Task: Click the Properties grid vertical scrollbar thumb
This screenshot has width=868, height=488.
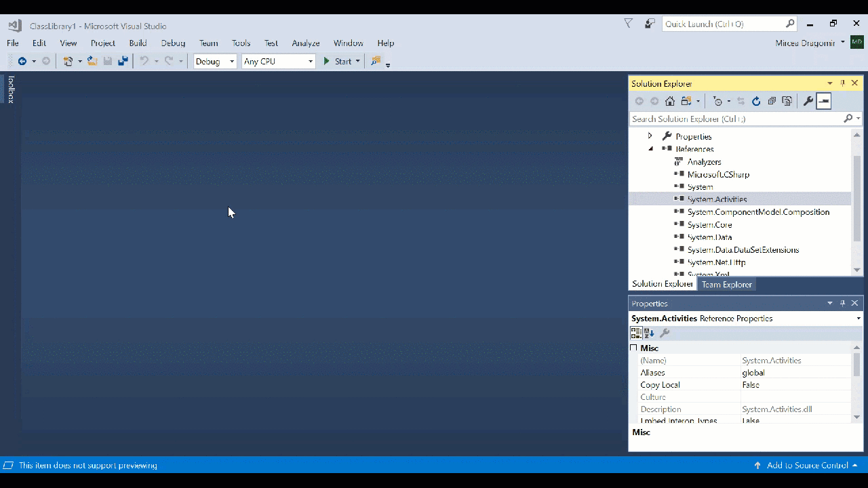Action: tap(857, 365)
